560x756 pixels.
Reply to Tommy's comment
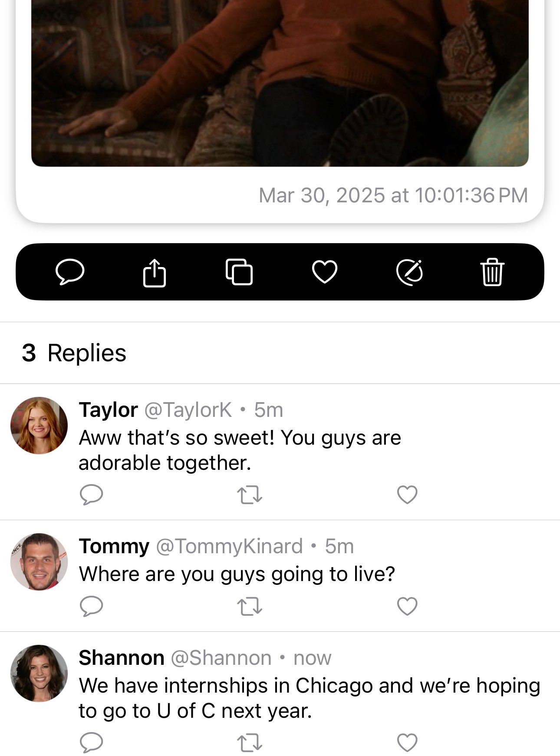[92, 606]
